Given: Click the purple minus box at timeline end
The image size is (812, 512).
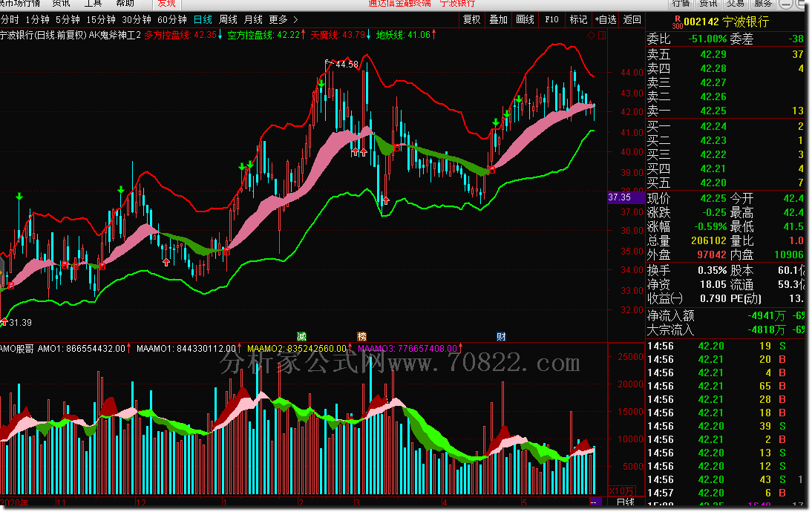Looking at the screenshot, I should 595,502.
